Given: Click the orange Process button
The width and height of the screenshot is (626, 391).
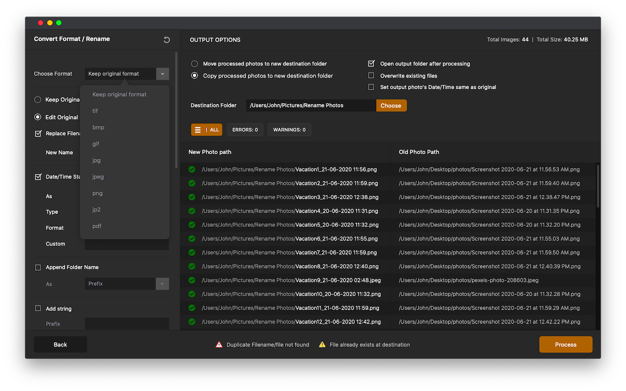Looking at the screenshot, I should click(x=566, y=344).
